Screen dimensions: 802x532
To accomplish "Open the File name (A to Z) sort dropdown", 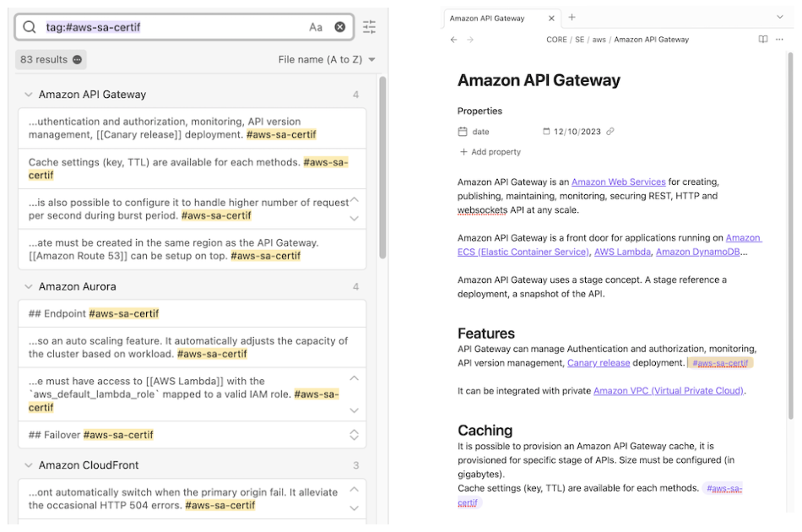I will pyautogui.click(x=327, y=60).
